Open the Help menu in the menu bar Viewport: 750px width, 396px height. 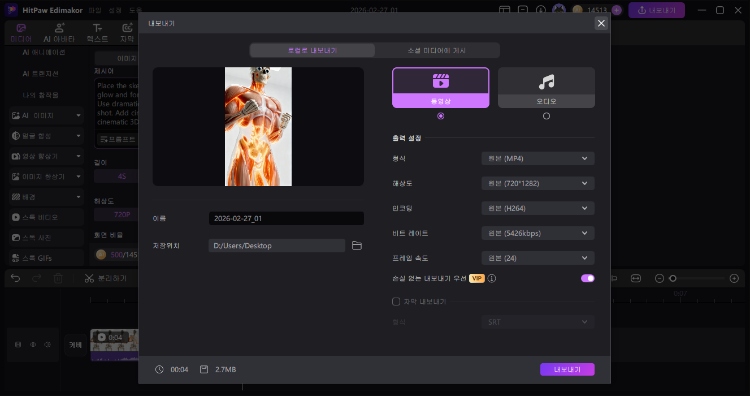pyautogui.click(x=135, y=10)
